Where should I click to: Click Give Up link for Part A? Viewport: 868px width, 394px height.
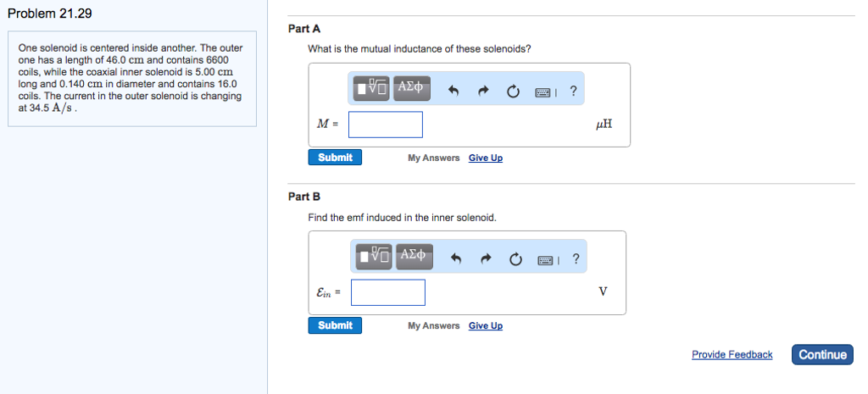(x=486, y=158)
